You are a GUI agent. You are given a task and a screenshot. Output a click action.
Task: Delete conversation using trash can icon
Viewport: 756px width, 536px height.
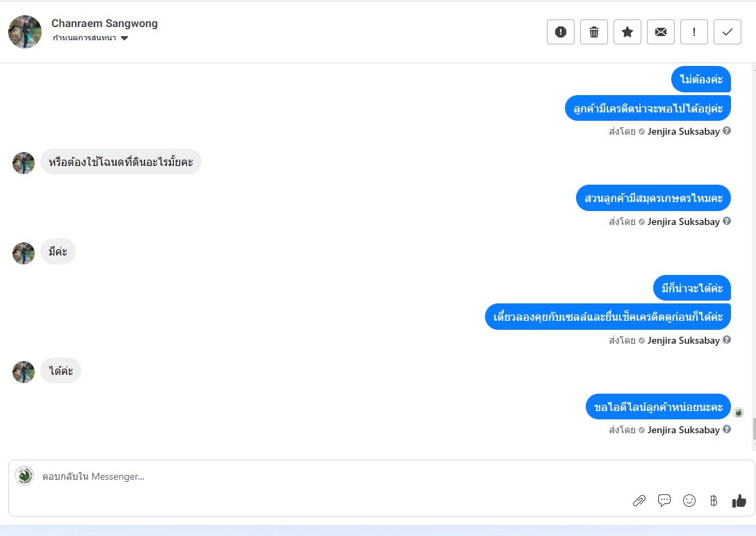[594, 32]
